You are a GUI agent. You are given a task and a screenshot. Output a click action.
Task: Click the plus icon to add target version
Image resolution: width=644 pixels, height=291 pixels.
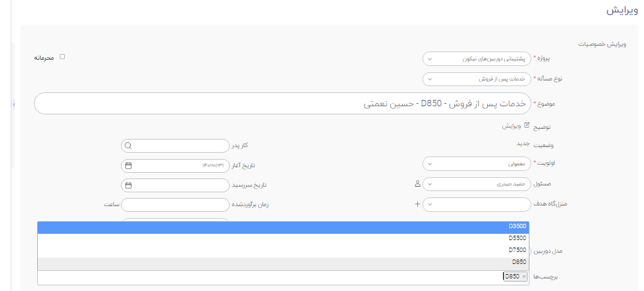[x=417, y=204]
